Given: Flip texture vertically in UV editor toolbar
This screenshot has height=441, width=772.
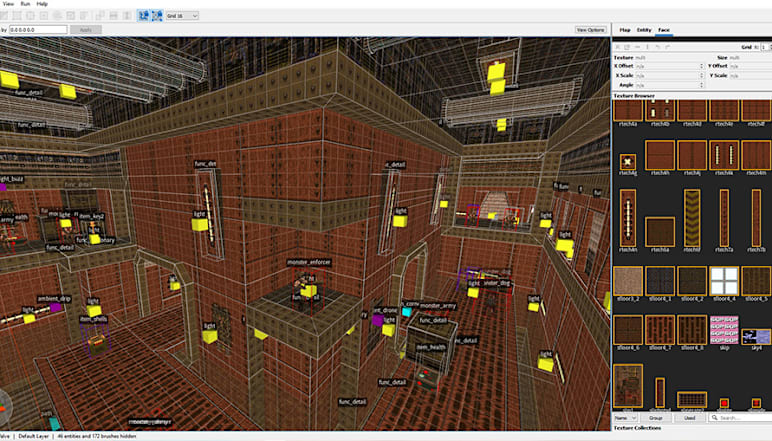Looking at the screenshot, I should [x=647, y=47].
